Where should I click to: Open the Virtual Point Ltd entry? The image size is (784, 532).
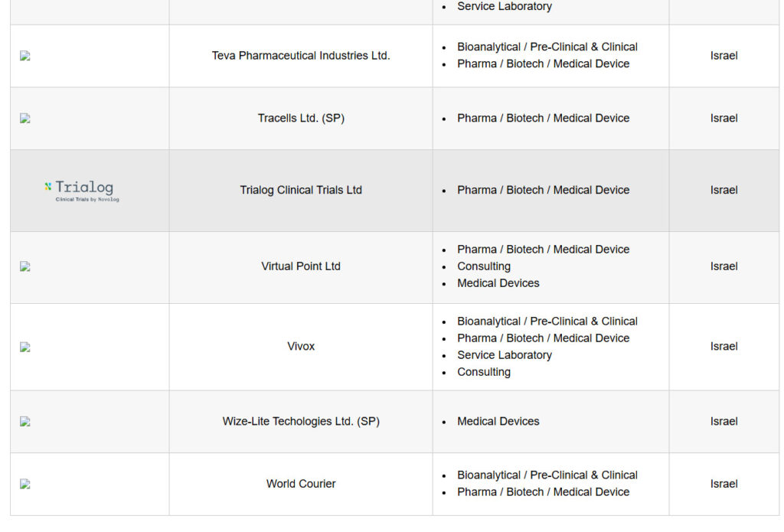coord(301,266)
